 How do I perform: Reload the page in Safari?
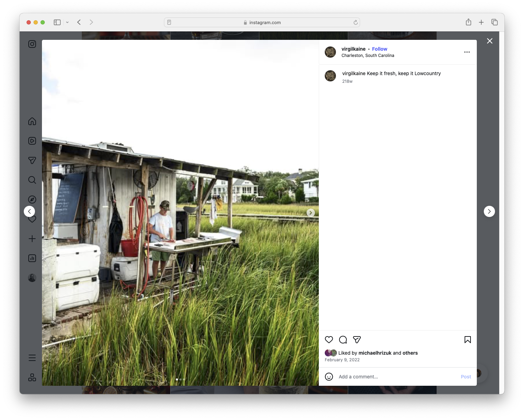point(356,22)
